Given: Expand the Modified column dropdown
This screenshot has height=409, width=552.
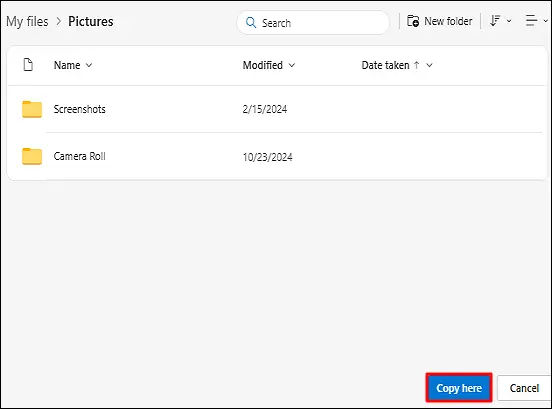Looking at the screenshot, I should 292,65.
